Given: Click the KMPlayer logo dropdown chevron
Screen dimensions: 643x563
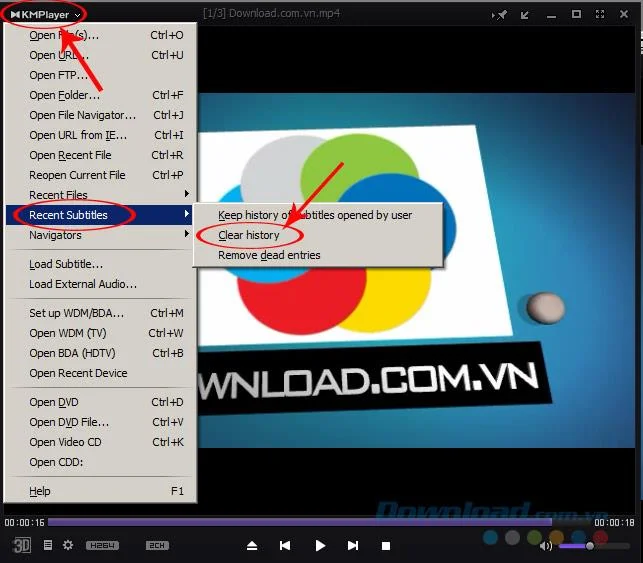Looking at the screenshot, I should pyautogui.click(x=77, y=16).
